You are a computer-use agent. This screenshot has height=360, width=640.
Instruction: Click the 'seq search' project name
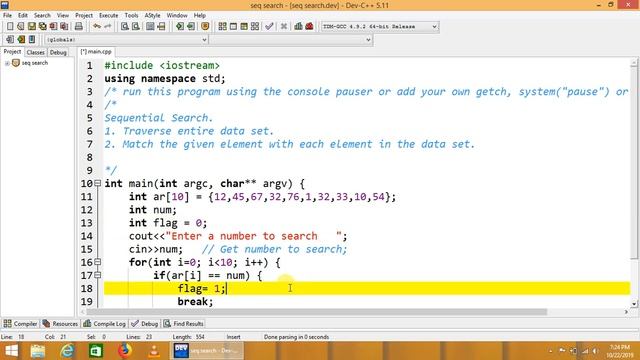(x=35, y=63)
